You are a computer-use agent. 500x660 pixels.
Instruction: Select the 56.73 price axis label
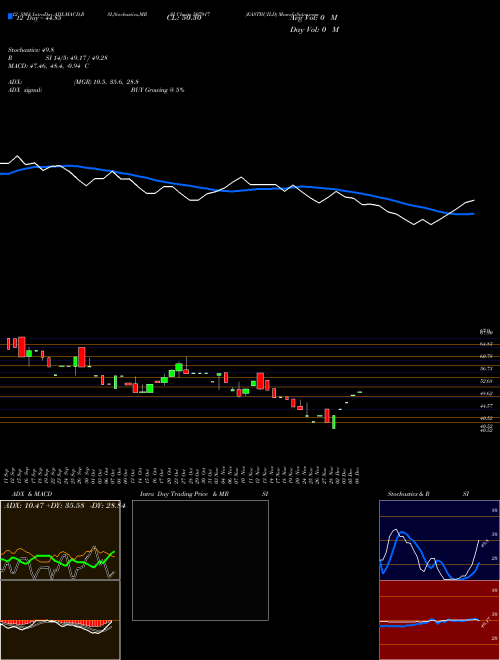click(x=486, y=369)
